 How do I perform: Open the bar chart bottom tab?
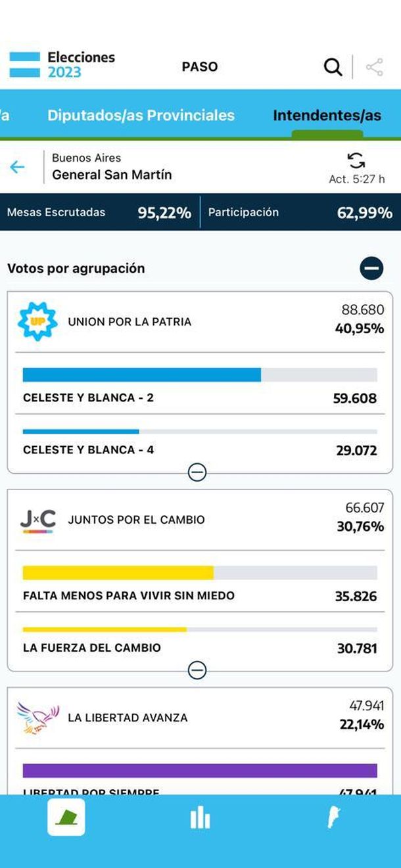pyautogui.click(x=200, y=818)
